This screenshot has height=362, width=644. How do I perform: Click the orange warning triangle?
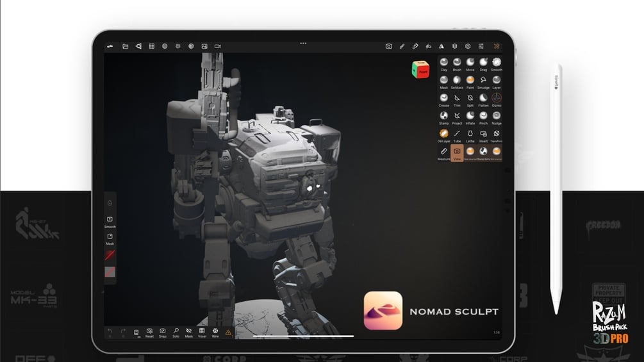point(228,333)
